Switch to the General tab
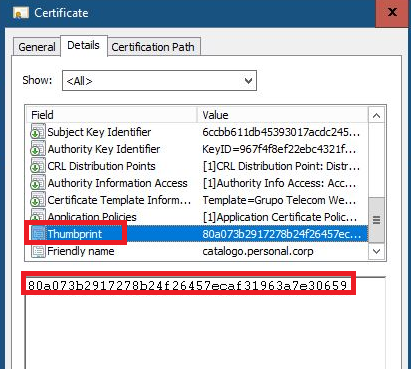 (37, 47)
